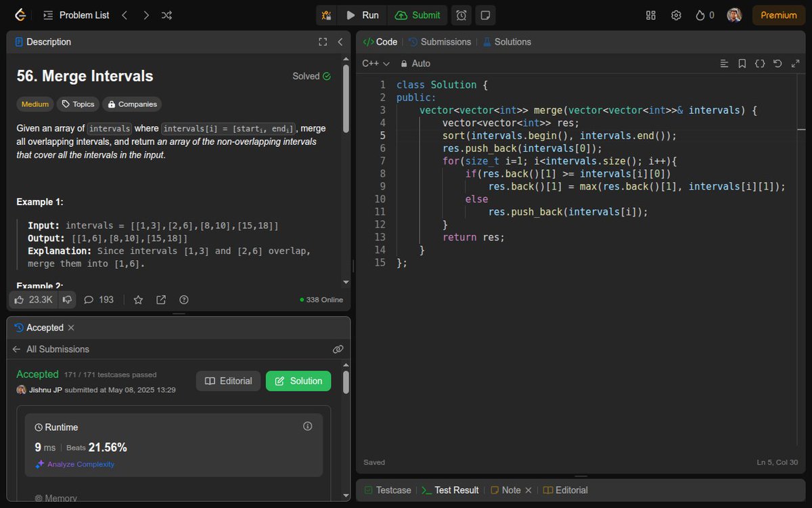Select the Accepted submission tab
Image resolution: width=812 pixels, height=508 pixels.
coord(39,328)
